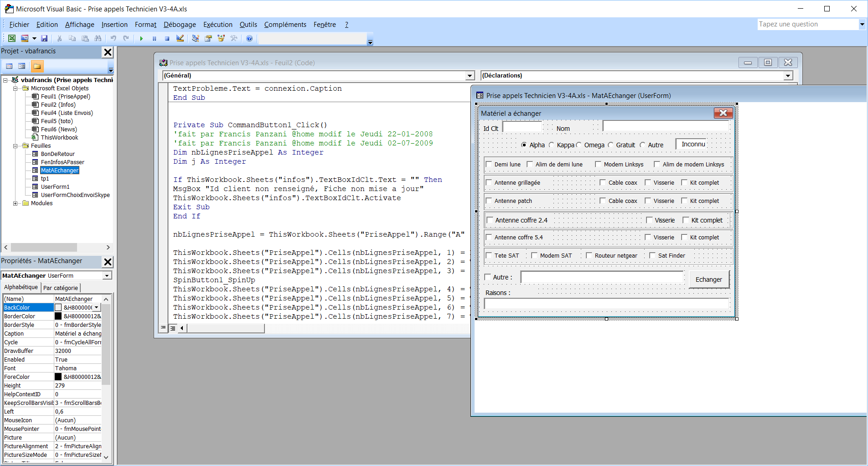Open the Débogage menu

click(x=180, y=25)
